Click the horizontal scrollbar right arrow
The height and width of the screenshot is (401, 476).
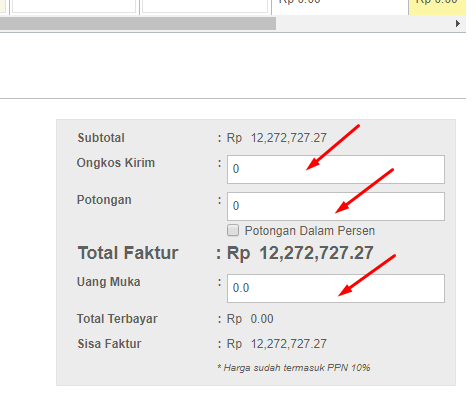[458, 24]
